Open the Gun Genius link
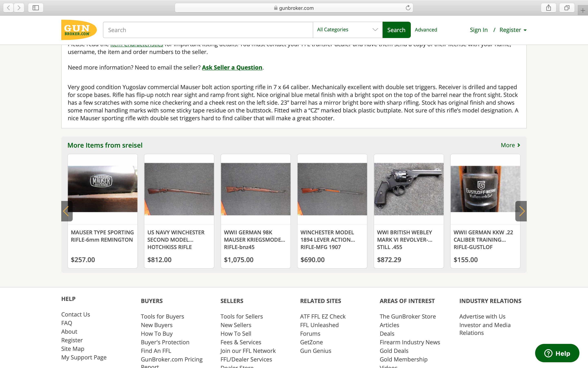 tap(316, 351)
